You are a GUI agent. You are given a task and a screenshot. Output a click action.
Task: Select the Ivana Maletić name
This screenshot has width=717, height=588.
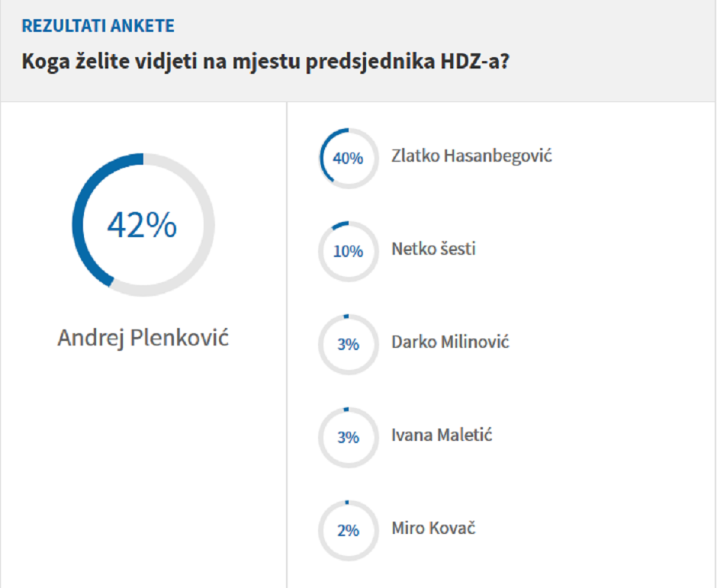click(442, 435)
